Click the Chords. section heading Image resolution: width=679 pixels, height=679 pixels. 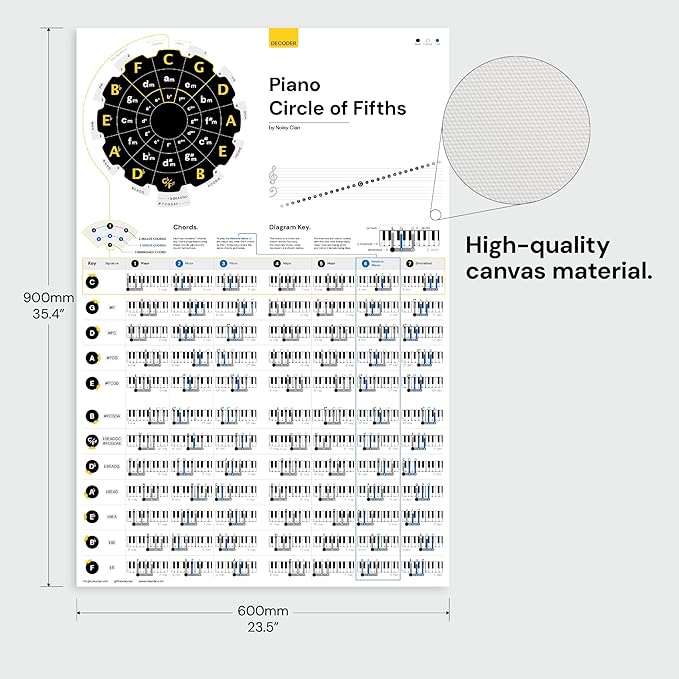pyautogui.click(x=185, y=226)
